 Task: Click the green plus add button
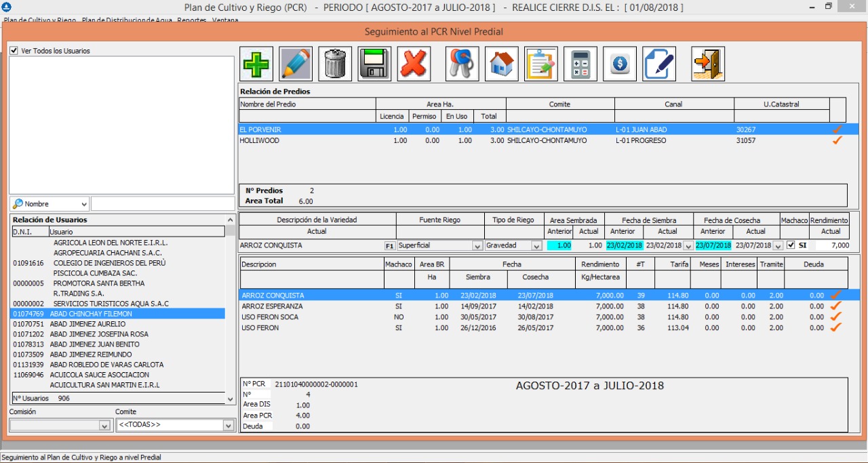coord(256,64)
